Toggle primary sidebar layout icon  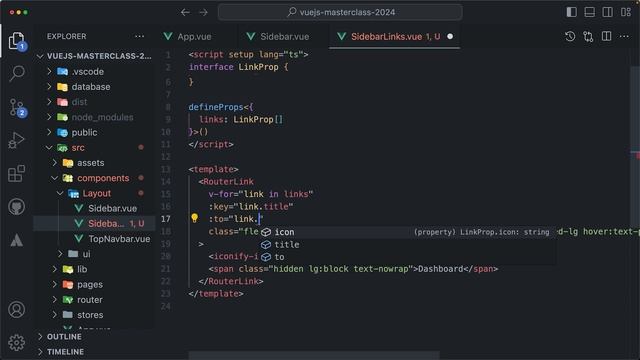coord(571,12)
